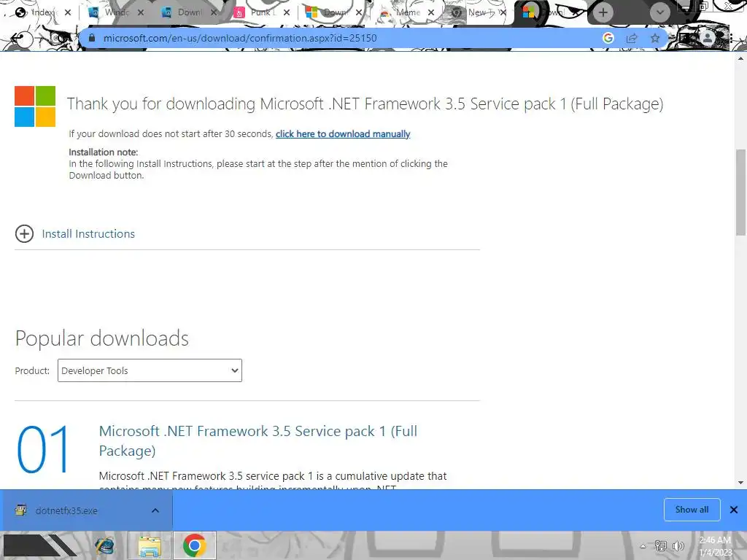Click the Installation note label
The height and width of the screenshot is (560, 747).
tap(104, 152)
